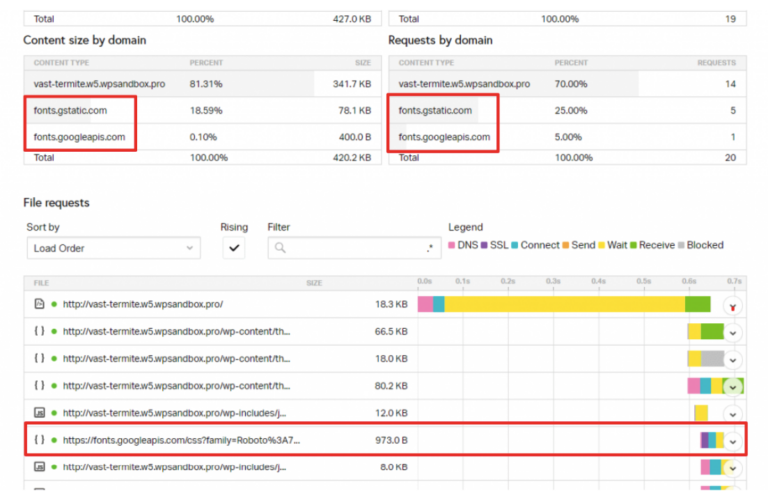Click the braces icon on 80.2 KB row
The height and width of the screenshot is (498, 768).
click(x=39, y=385)
